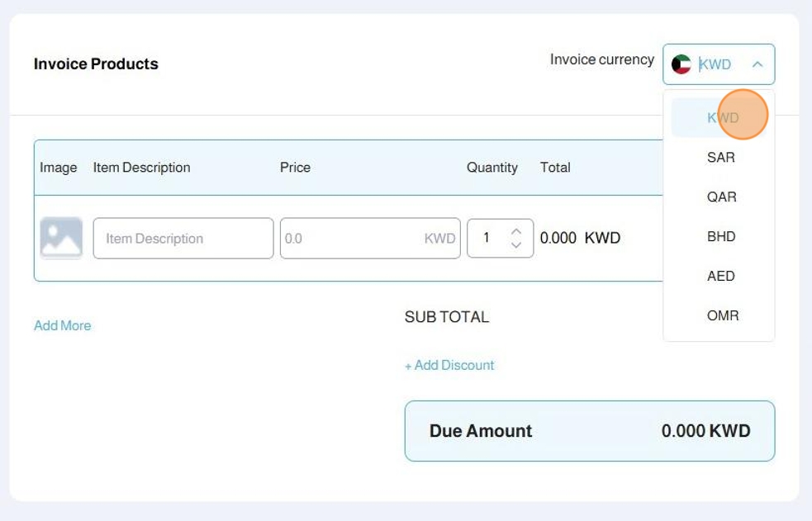Collapse the Invoice currency dropdown chevron

[757, 64]
